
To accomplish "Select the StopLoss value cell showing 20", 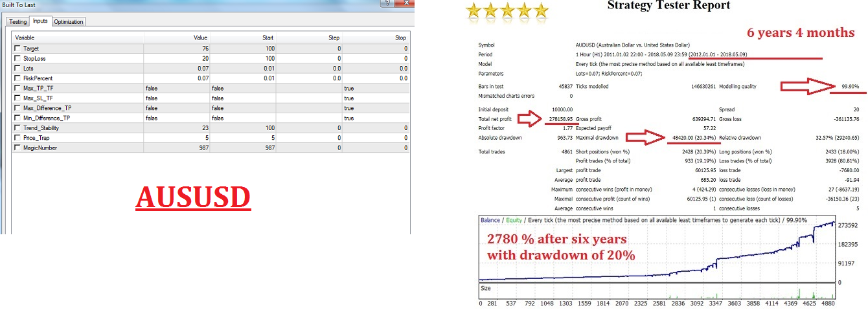I will pos(177,58).
